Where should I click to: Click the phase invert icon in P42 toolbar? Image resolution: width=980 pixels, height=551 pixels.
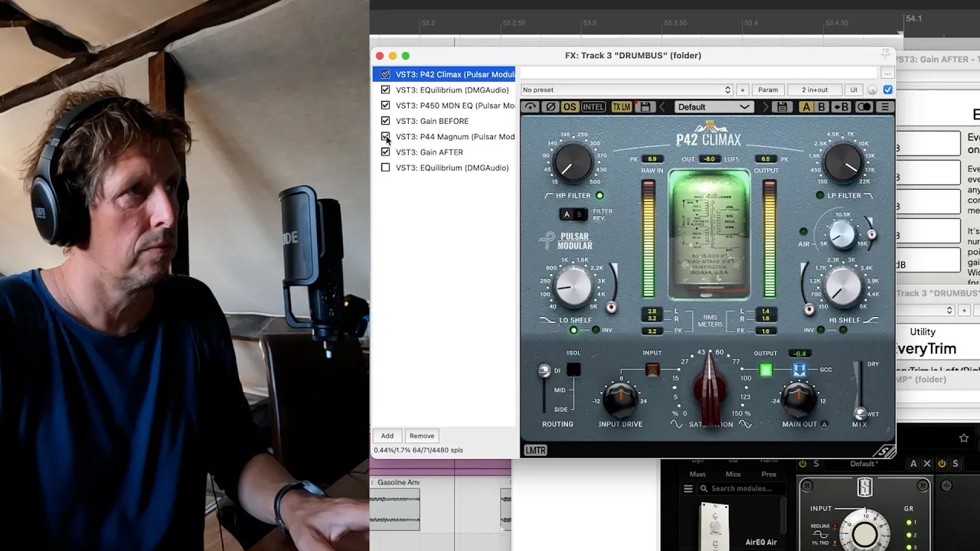[550, 107]
